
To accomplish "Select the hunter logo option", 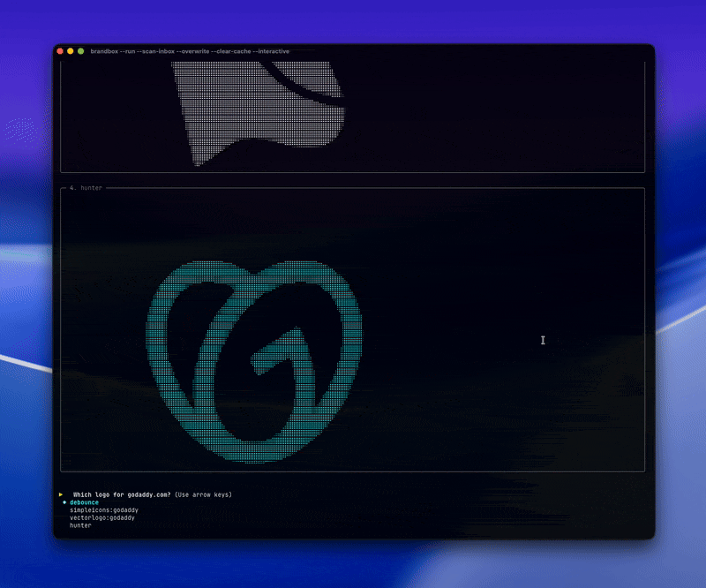I will coord(80,525).
